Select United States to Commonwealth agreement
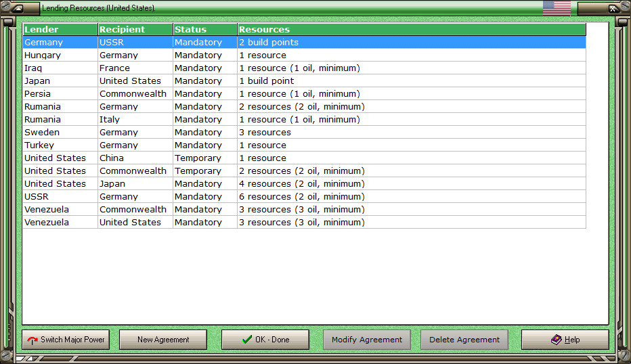Screen dimensions: 631x364 (x=304, y=171)
